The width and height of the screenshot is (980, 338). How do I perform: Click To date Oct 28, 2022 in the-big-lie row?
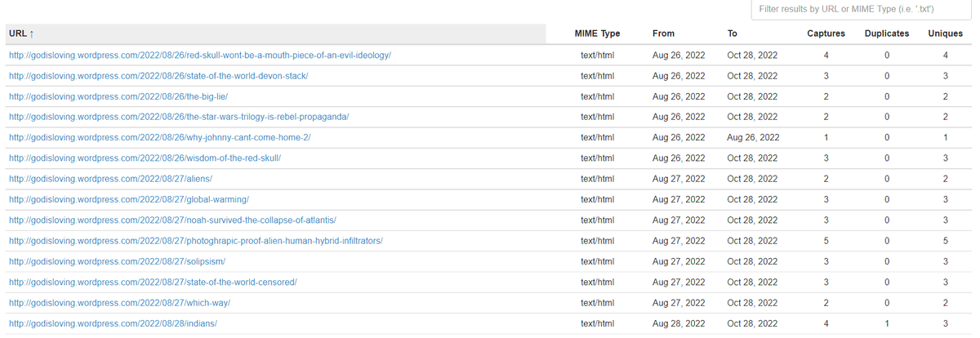[x=752, y=96]
